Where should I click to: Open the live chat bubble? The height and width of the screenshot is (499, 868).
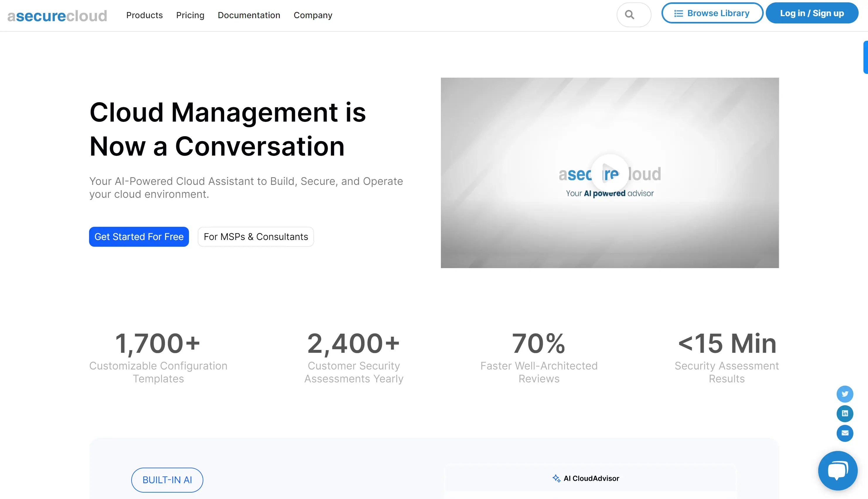tap(838, 470)
